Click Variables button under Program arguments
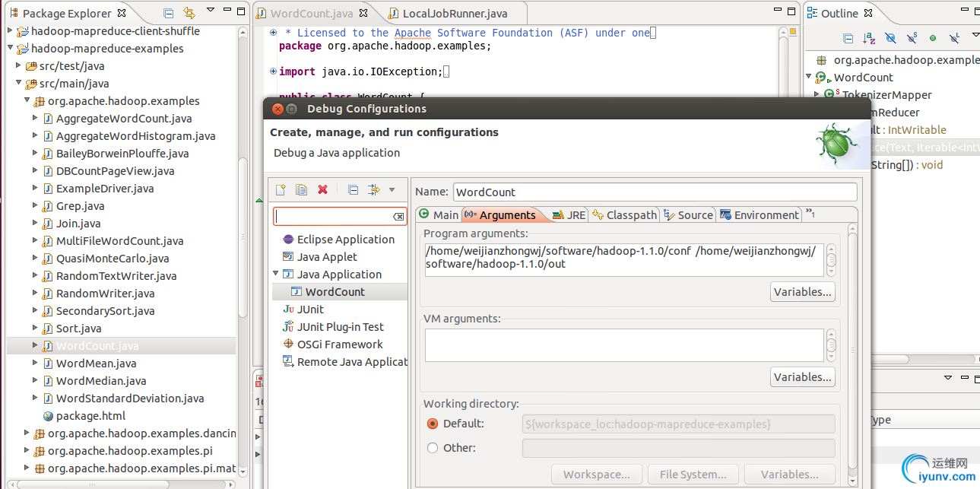This screenshot has height=489, width=980. pyautogui.click(x=802, y=292)
